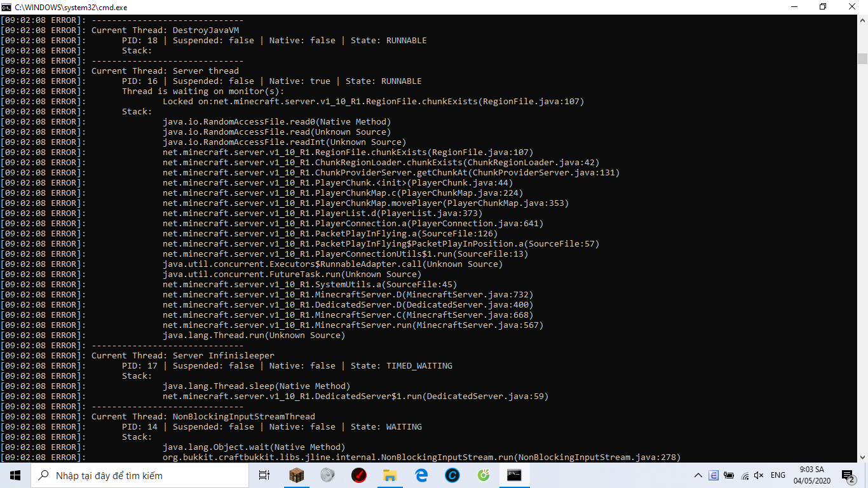Click 'Thread is waiting on monitor(s):' line
868x488 pixels.
[x=203, y=91]
